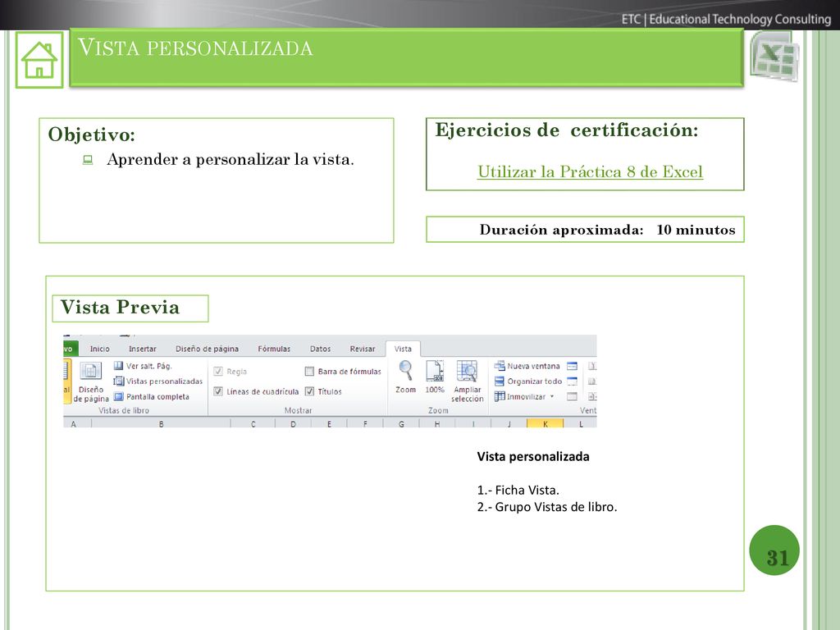
Task: Select the Diseño de página ribbon tab
Action: pyautogui.click(x=208, y=349)
